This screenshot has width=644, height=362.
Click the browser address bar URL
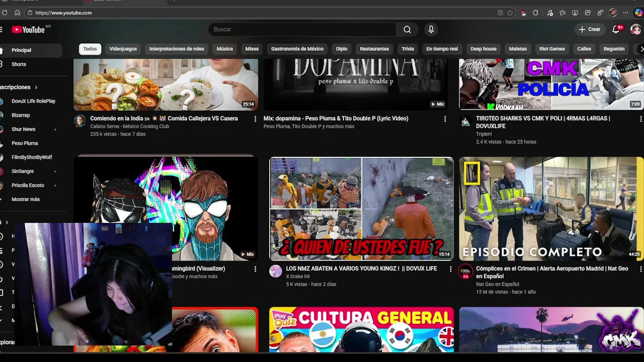(63, 13)
